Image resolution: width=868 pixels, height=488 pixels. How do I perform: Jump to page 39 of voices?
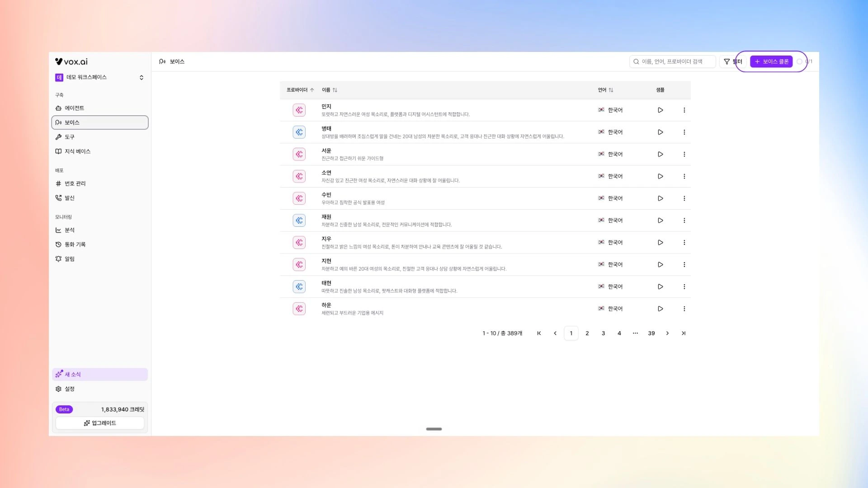(651, 333)
